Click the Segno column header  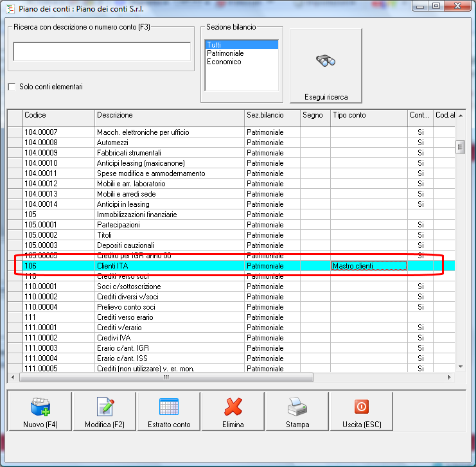pyautogui.click(x=315, y=118)
